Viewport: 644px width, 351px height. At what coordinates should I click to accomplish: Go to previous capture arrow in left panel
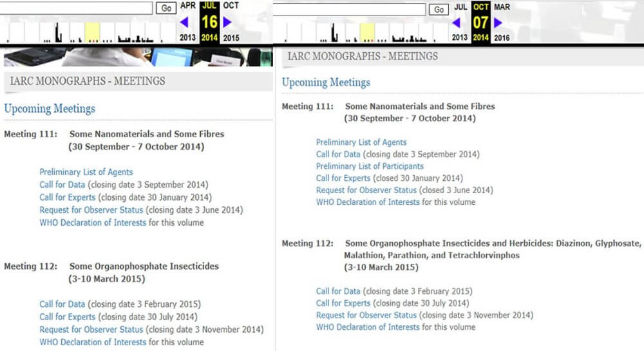184,22
